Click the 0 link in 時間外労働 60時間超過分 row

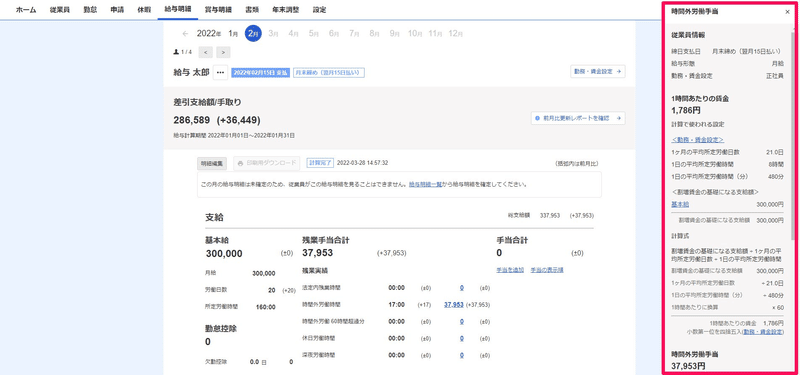461,321
